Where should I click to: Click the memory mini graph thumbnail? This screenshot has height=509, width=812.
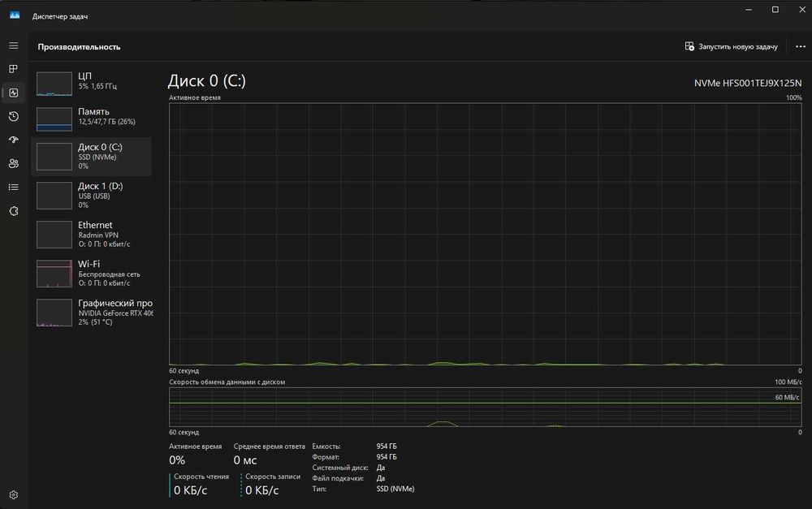(x=54, y=119)
